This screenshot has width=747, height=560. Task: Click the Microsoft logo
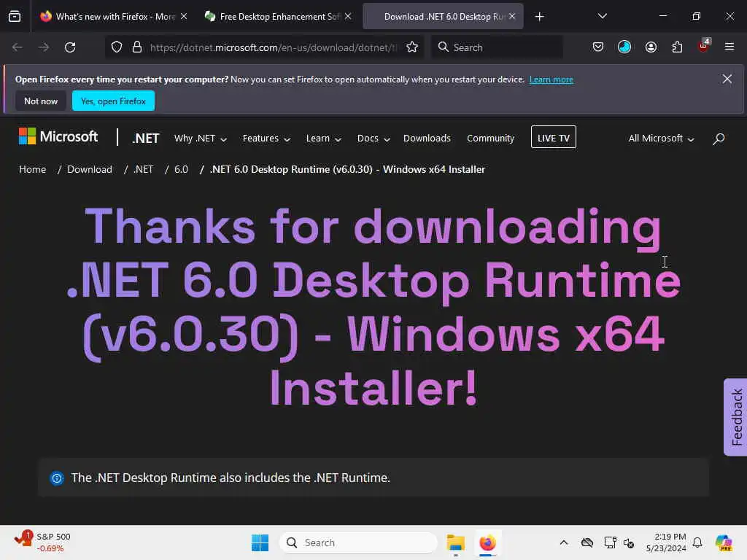[58, 136]
